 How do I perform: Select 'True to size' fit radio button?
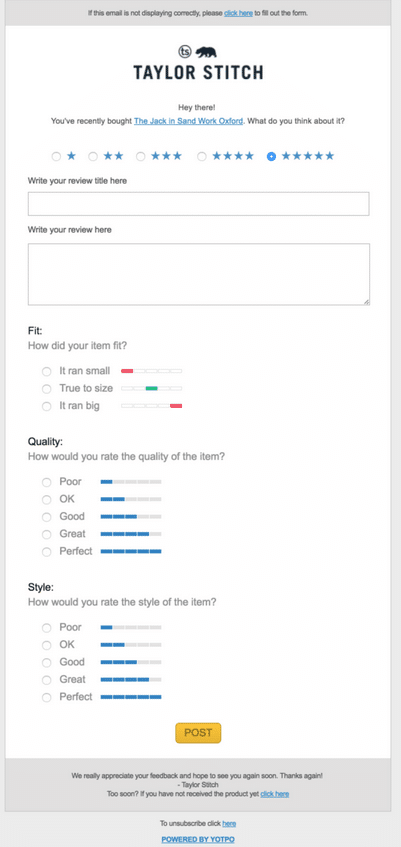pos(47,389)
